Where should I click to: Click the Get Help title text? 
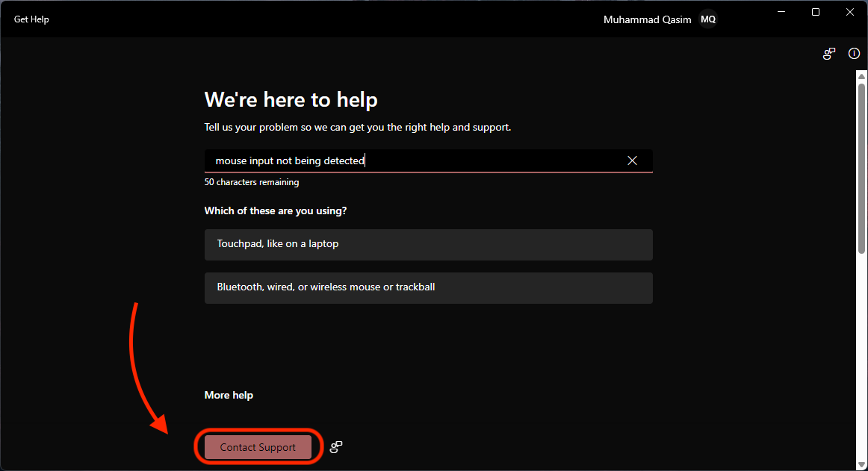click(31, 19)
